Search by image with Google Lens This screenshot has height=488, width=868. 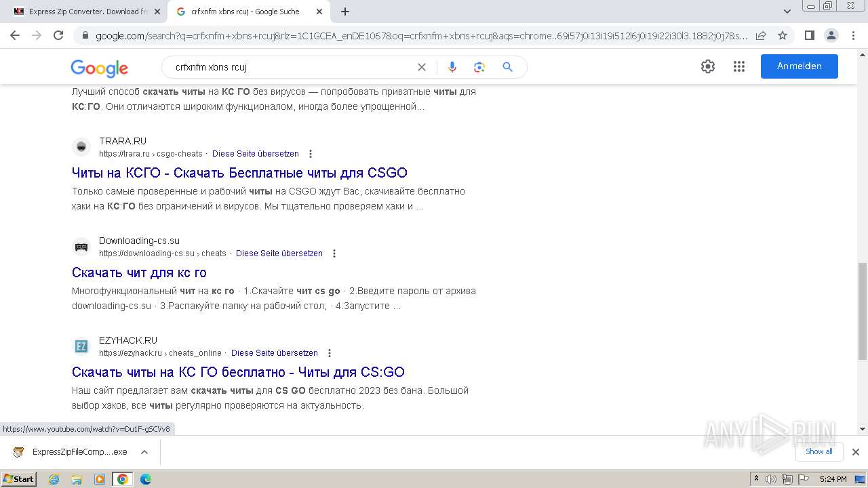(x=479, y=67)
